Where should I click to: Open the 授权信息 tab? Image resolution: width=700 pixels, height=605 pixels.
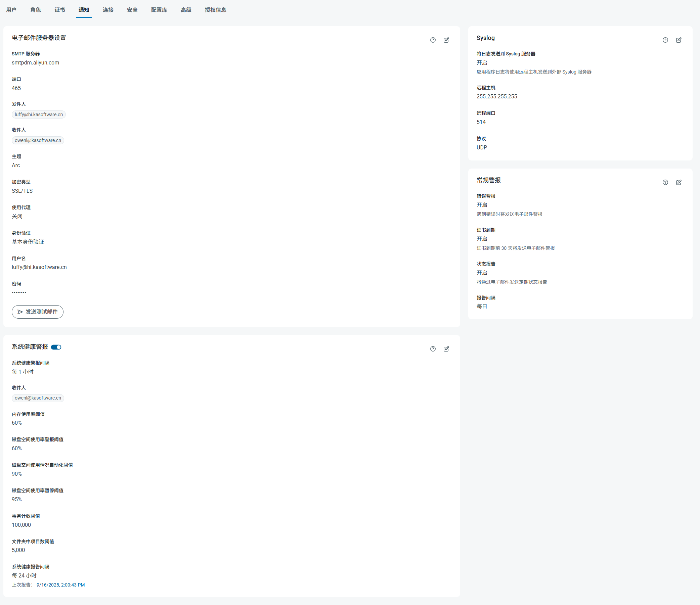(x=215, y=10)
